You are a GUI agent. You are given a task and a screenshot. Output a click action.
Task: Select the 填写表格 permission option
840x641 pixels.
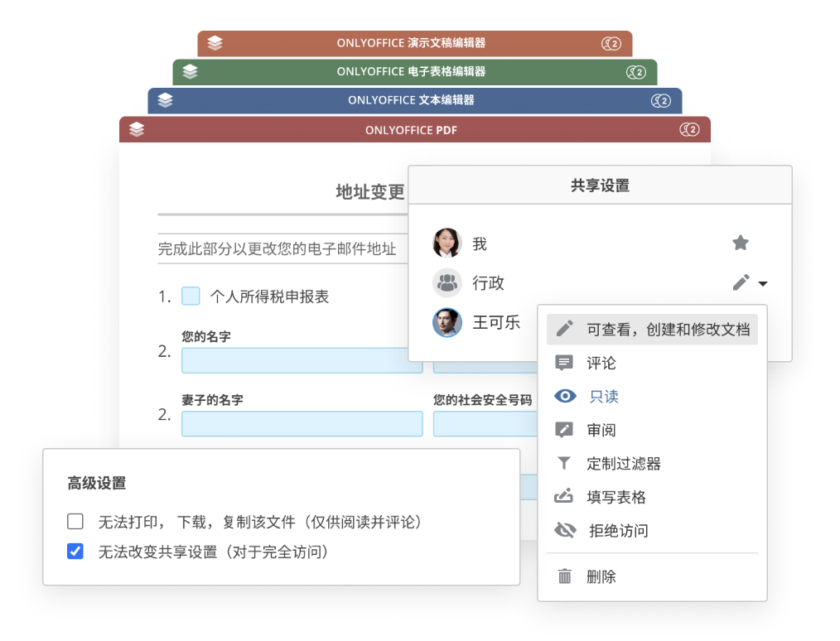[652, 497]
